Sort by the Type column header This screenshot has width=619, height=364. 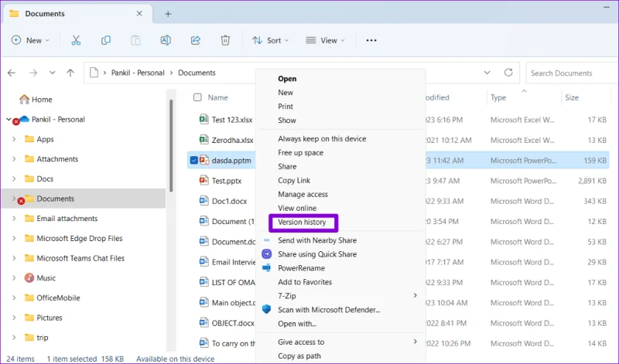point(498,97)
